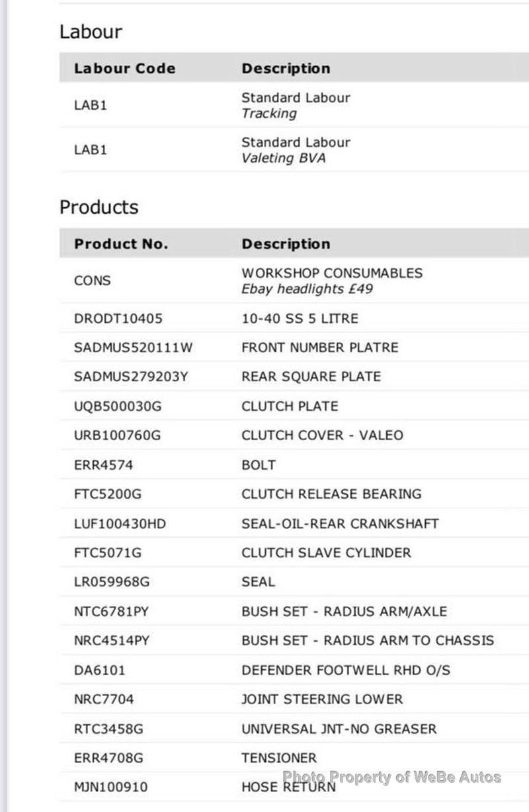Select the Standard Labour Tracking row
Screen dimensions: 529x812
pyautogui.click(x=296, y=105)
